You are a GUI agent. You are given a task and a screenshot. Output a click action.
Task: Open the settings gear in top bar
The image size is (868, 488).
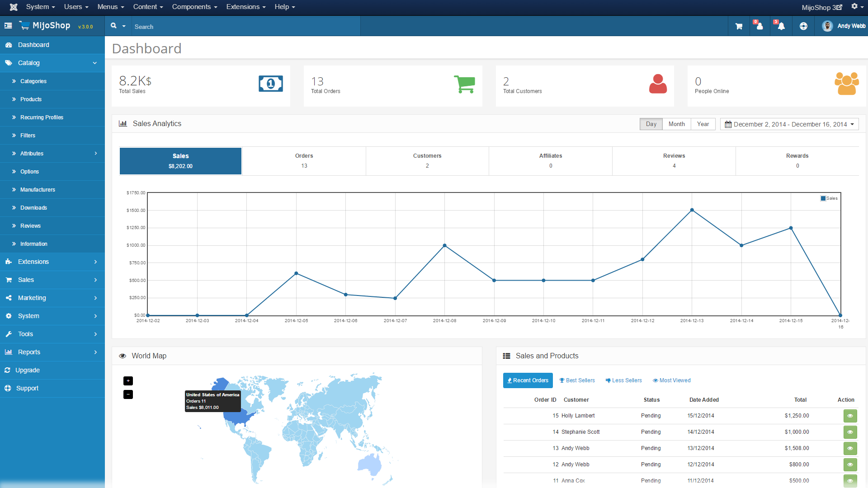[854, 6]
